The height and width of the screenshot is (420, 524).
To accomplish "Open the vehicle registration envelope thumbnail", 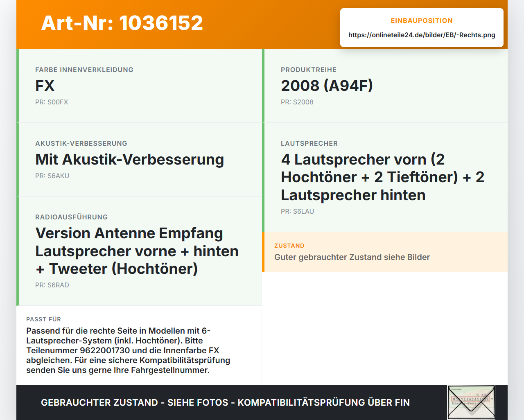I will click(x=471, y=402).
